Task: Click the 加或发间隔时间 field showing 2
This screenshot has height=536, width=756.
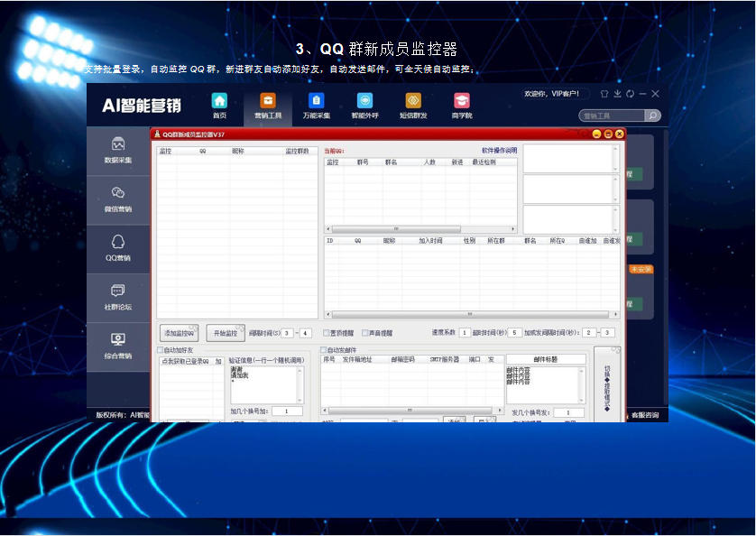Action: coord(589,333)
